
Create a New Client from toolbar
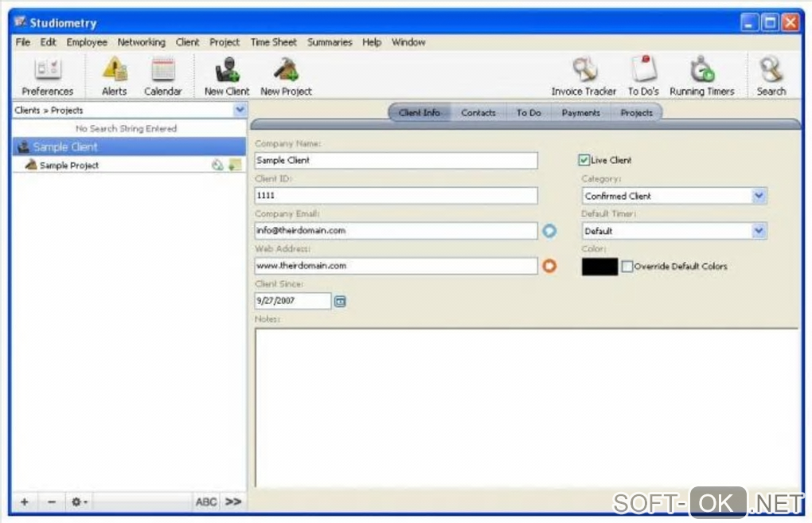coord(227,76)
